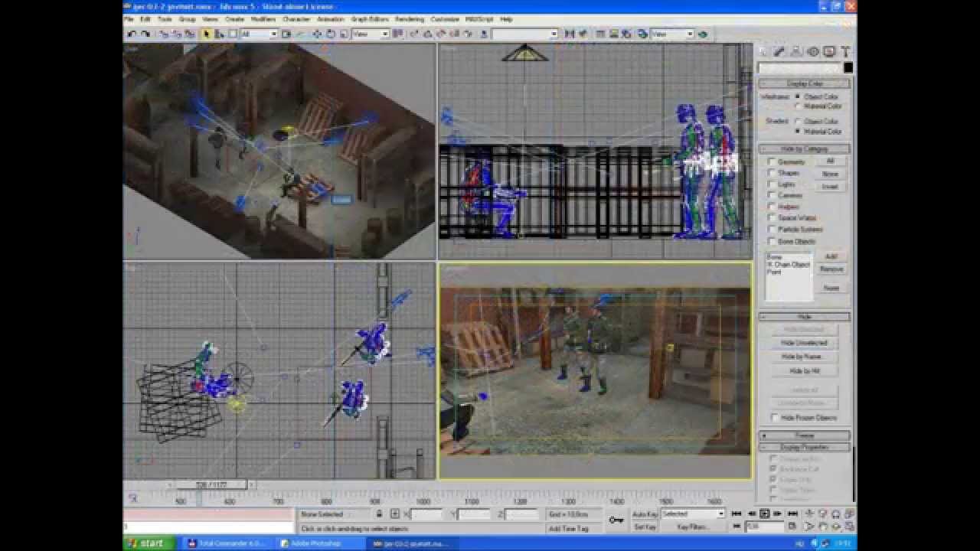Collapse the Display Color rollout
980x551 pixels.
[805, 83]
